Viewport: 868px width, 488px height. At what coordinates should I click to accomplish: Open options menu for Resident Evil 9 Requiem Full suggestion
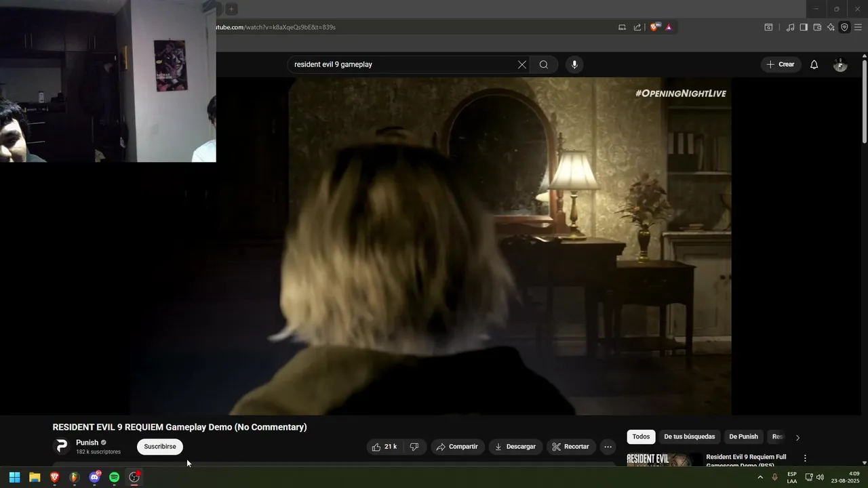pyautogui.click(x=805, y=458)
